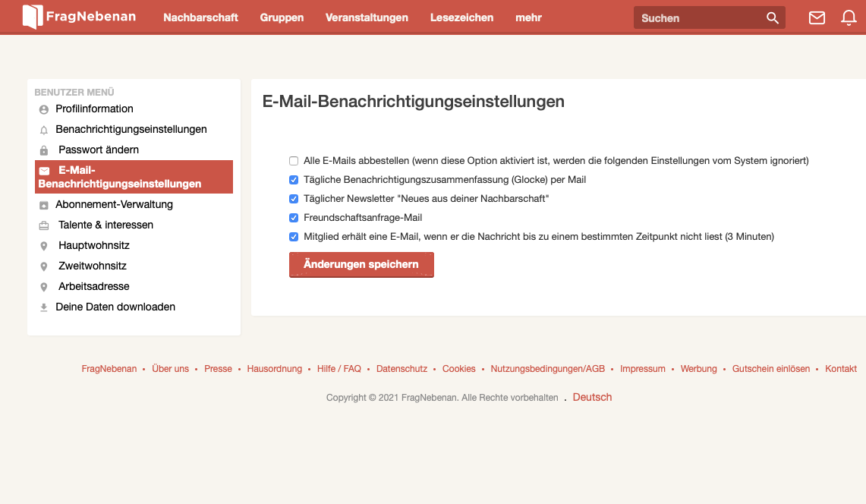Viewport: 866px width, 504px height.
Task: Toggle the Freundschaftsanfrage-Mail checkbox
Action: coord(294,218)
